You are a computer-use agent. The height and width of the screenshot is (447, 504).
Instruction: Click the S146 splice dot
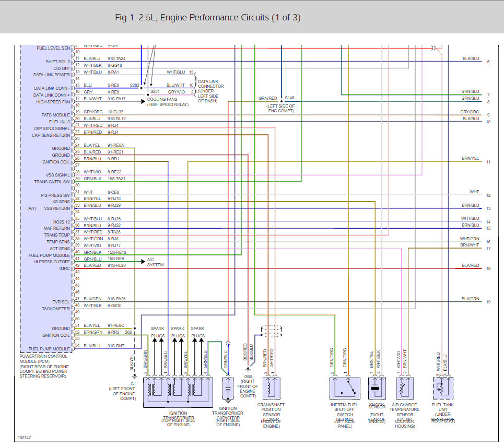(282, 101)
